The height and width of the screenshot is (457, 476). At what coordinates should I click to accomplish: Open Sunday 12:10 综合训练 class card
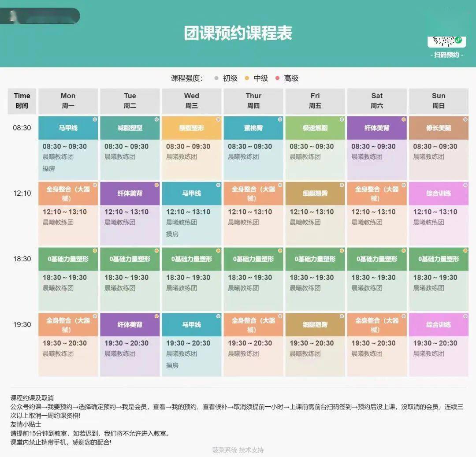[439, 214]
